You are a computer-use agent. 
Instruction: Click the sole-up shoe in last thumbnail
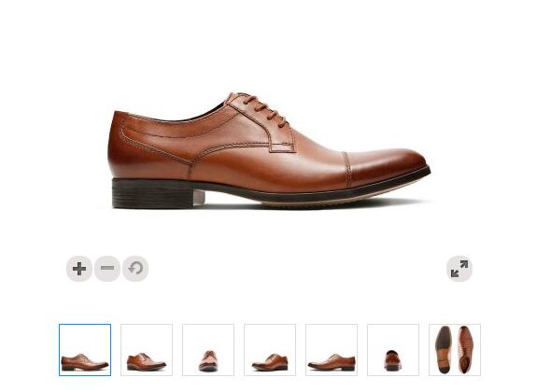[x=444, y=349]
